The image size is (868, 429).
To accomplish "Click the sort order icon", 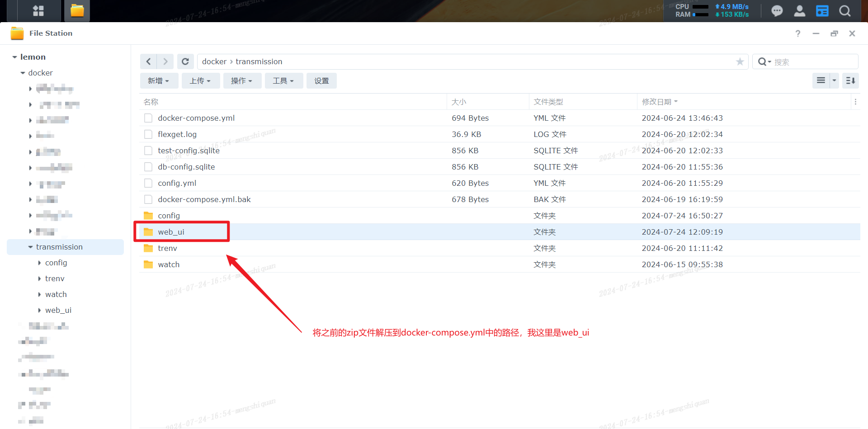I will point(850,80).
